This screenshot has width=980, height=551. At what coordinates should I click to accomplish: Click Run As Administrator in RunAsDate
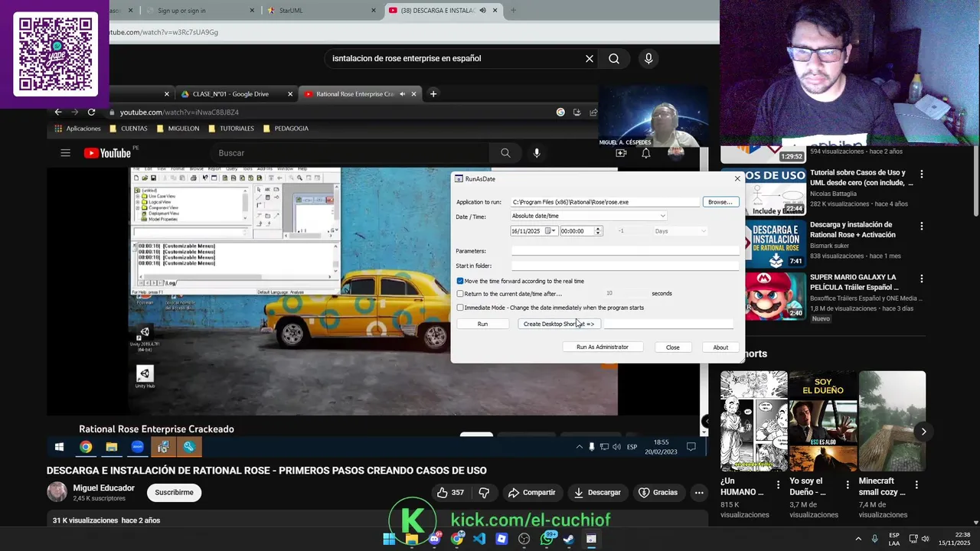click(603, 347)
